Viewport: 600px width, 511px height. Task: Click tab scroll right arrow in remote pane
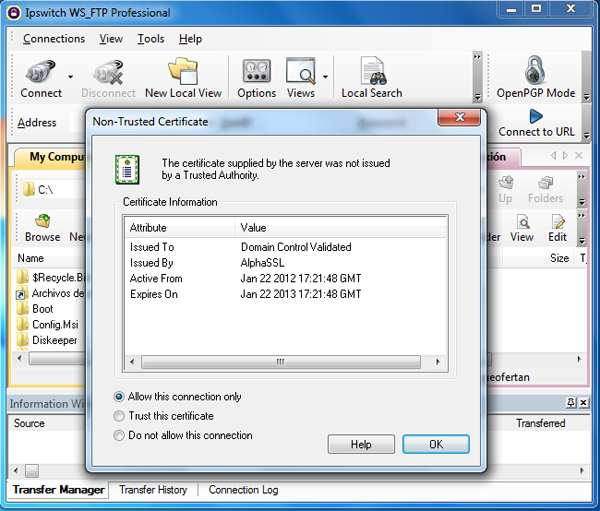coord(565,155)
